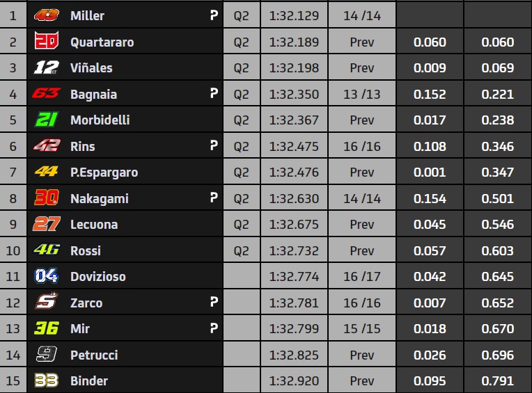Click Bagnaia's red number 63 icon
Screen dimensions: 532x393
coord(47,93)
